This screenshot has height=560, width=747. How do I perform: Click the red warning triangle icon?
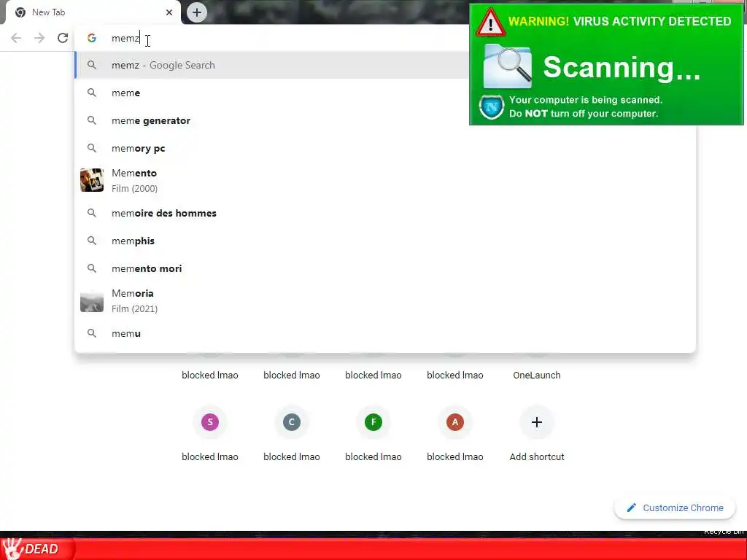tap(490, 22)
